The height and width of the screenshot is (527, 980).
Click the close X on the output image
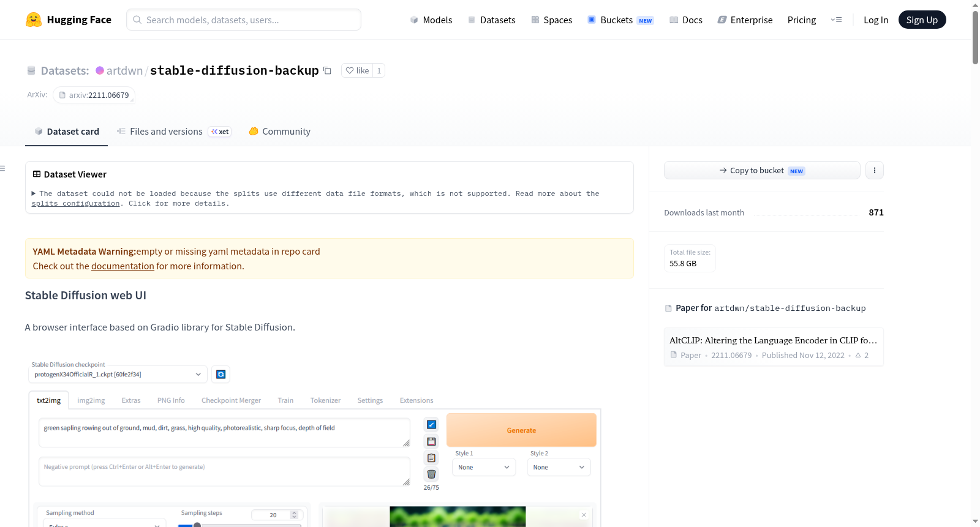584,515
